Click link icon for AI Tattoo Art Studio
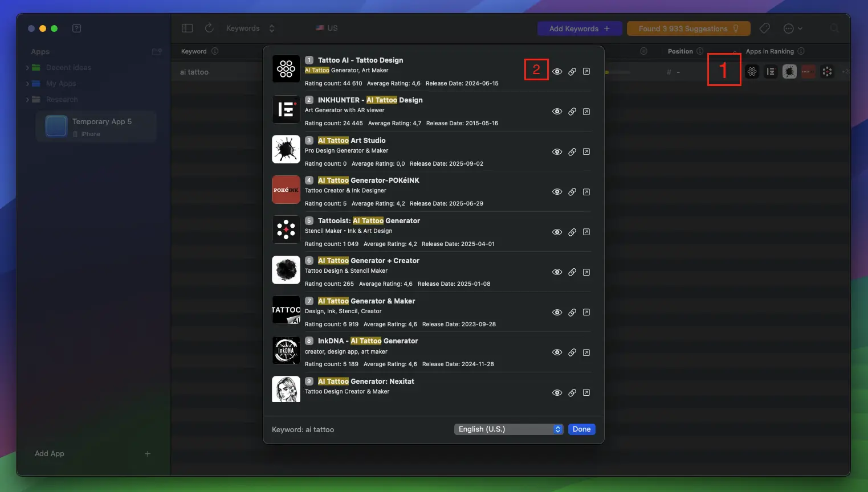 (x=572, y=152)
